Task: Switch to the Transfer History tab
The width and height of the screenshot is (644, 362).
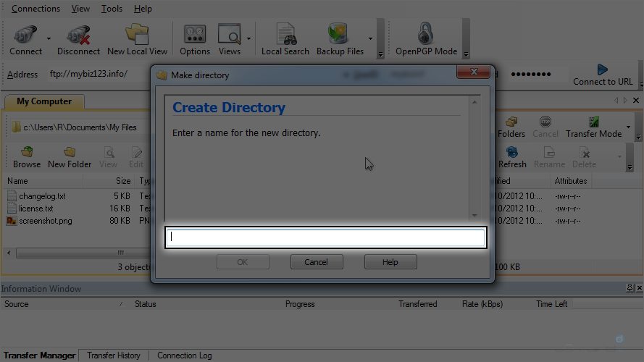Action: click(114, 355)
